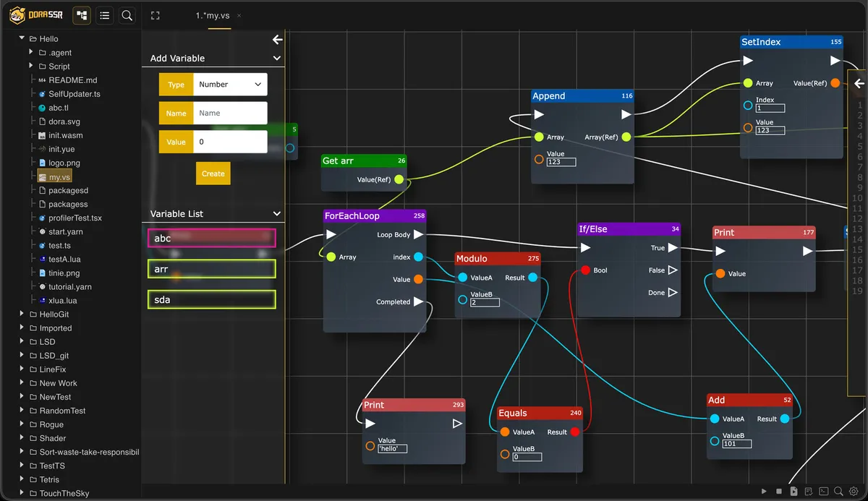The width and height of the screenshot is (868, 501).
Task: Open settings gear in status bar
Action: tap(854, 492)
